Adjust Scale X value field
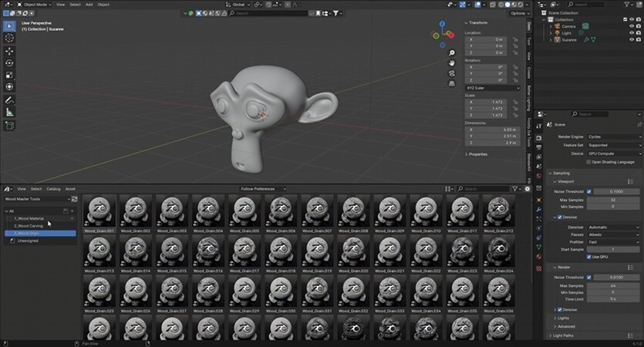This screenshot has height=347, width=644. pyautogui.click(x=487, y=102)
